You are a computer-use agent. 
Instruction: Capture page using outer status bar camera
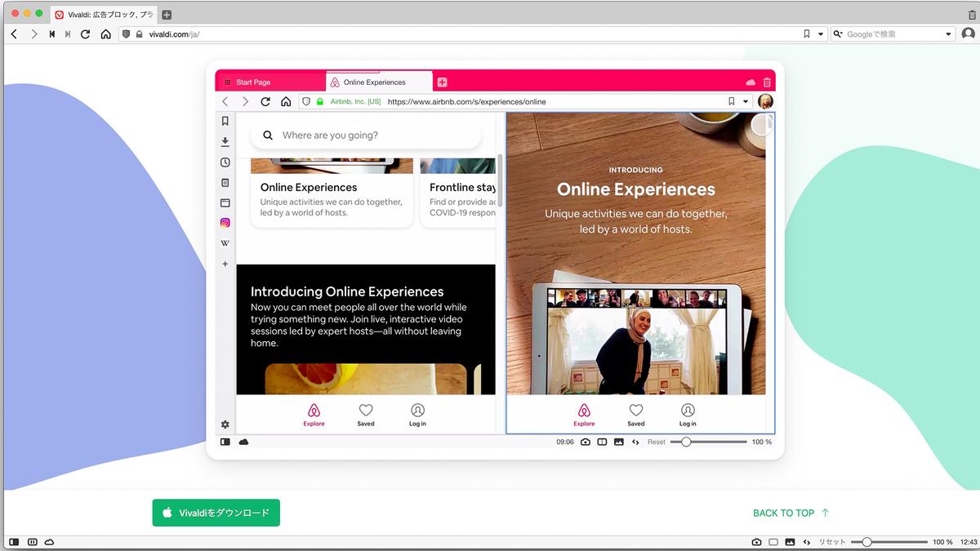tap(756, 542)
